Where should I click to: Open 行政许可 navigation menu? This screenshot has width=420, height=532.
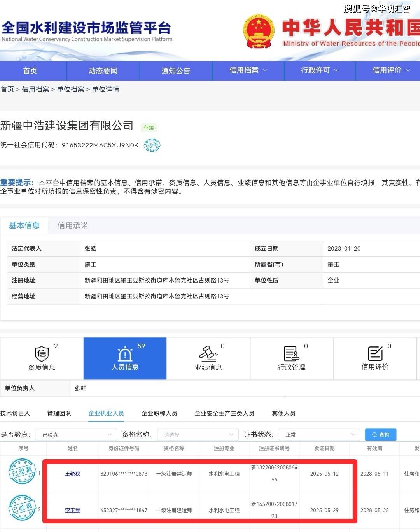point(320,70)
